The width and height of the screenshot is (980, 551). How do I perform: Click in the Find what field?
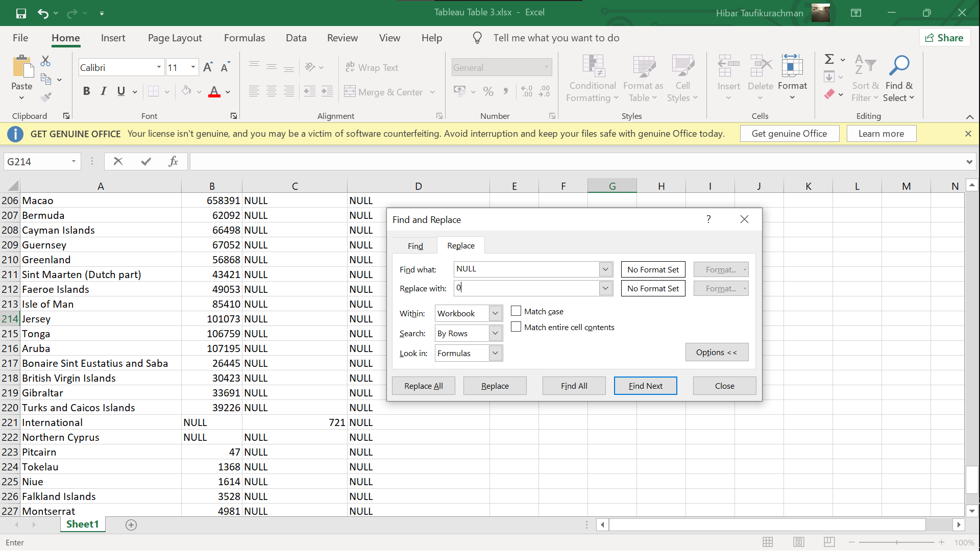[x=526, y=269]
